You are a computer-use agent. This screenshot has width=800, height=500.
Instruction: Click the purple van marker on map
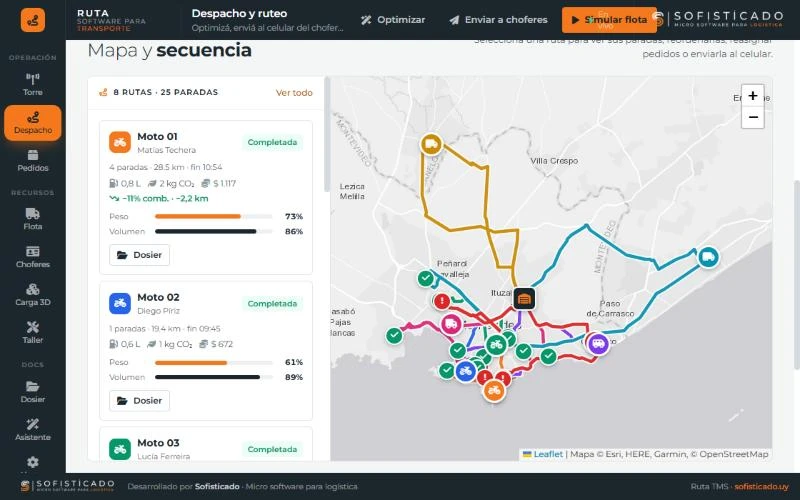598,343
